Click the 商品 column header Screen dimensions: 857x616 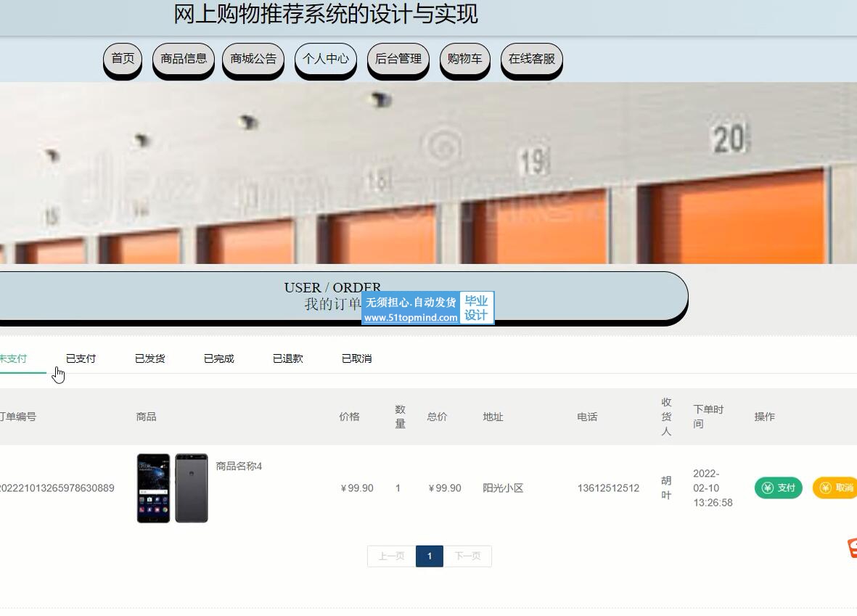click(146, 416)
